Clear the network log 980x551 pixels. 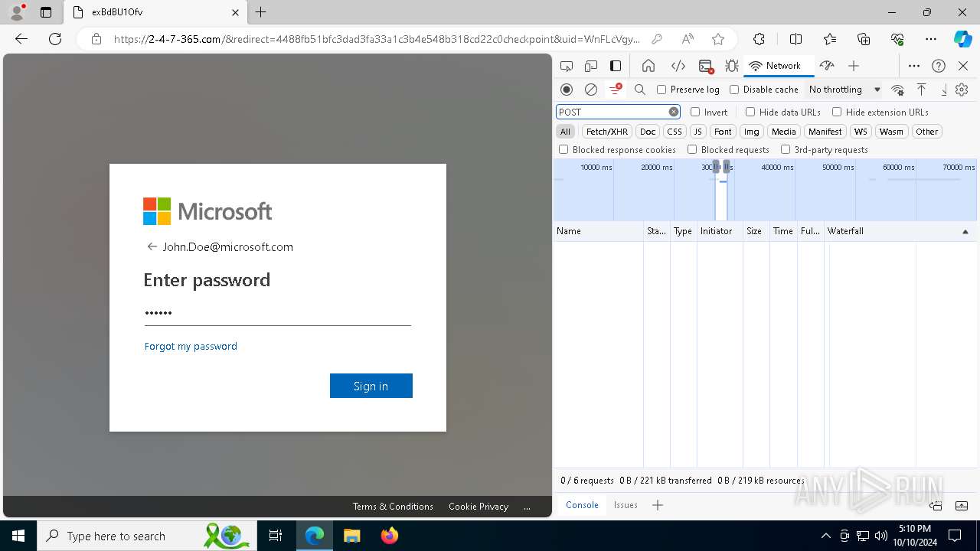[x=591, y=90]
